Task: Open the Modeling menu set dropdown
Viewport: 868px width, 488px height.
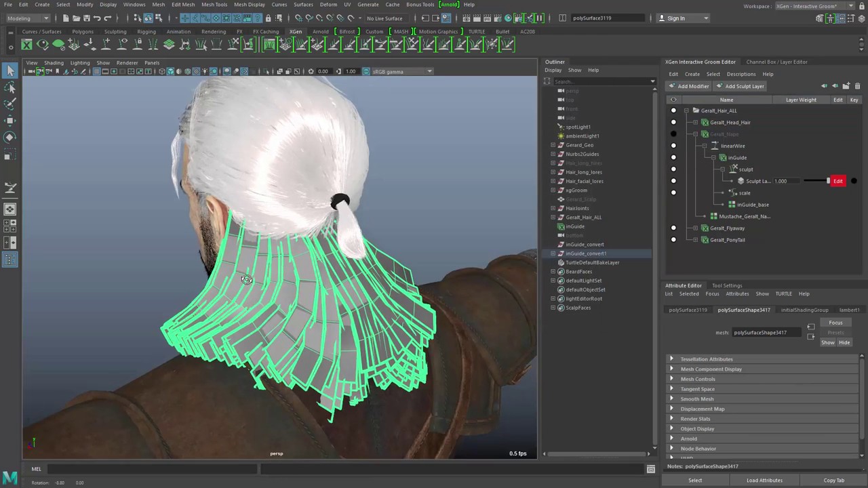Action: click(27, 18)
